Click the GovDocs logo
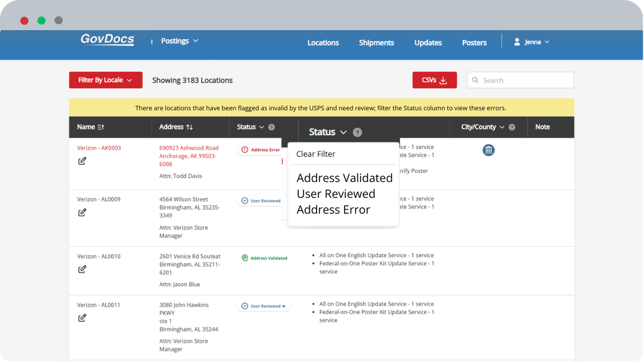The image size is (644, 363). tap(108, 40)
